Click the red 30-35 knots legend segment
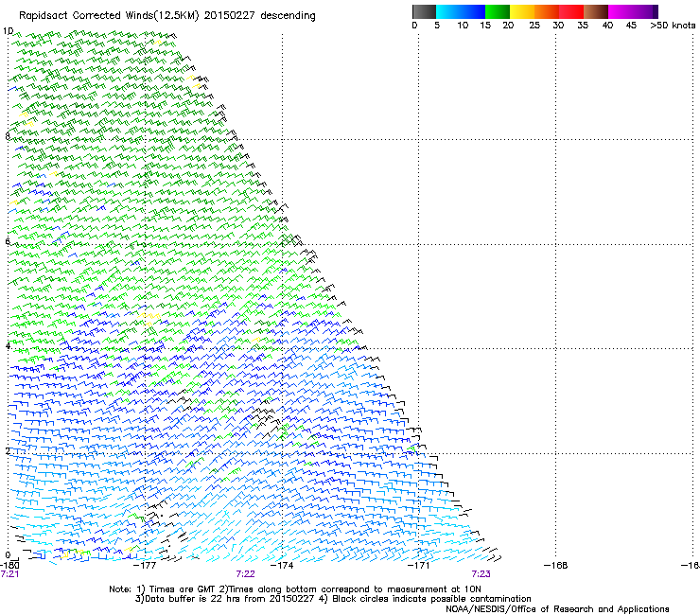 tap(571, 11)
